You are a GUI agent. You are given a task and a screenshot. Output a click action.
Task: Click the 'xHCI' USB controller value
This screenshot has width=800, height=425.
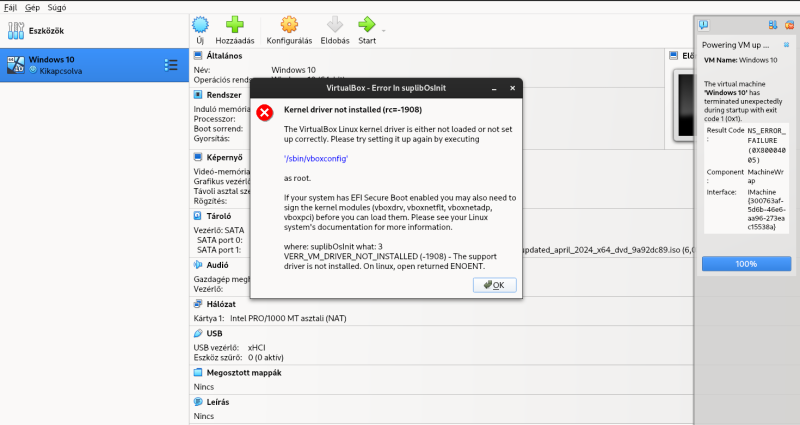(x=257, y=347)
